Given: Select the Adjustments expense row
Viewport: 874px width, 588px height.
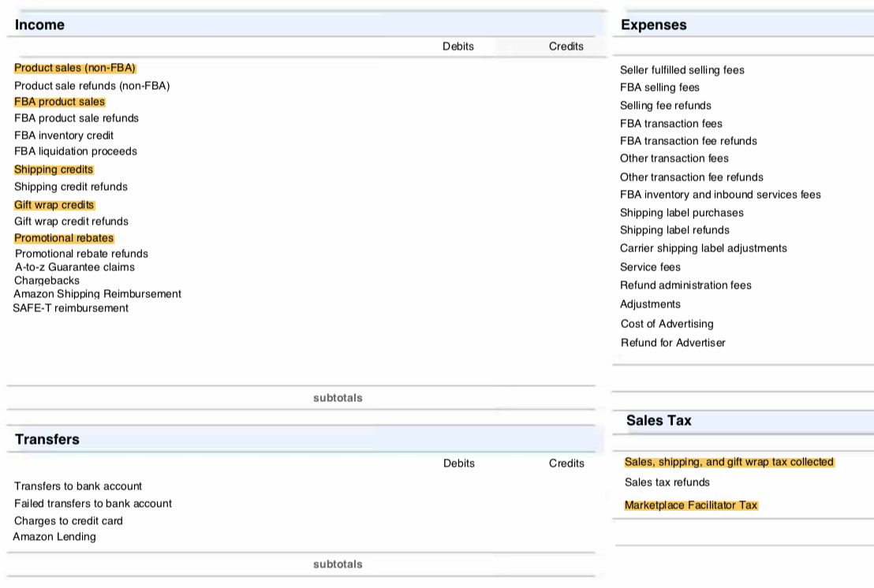Looking at the screenshot, I should coord(650,304).
